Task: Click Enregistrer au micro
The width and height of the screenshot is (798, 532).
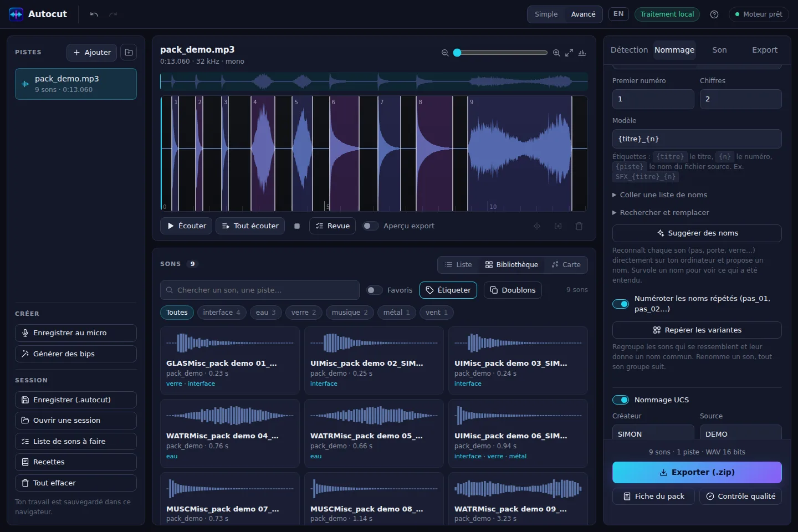Action: click(76, 333)
